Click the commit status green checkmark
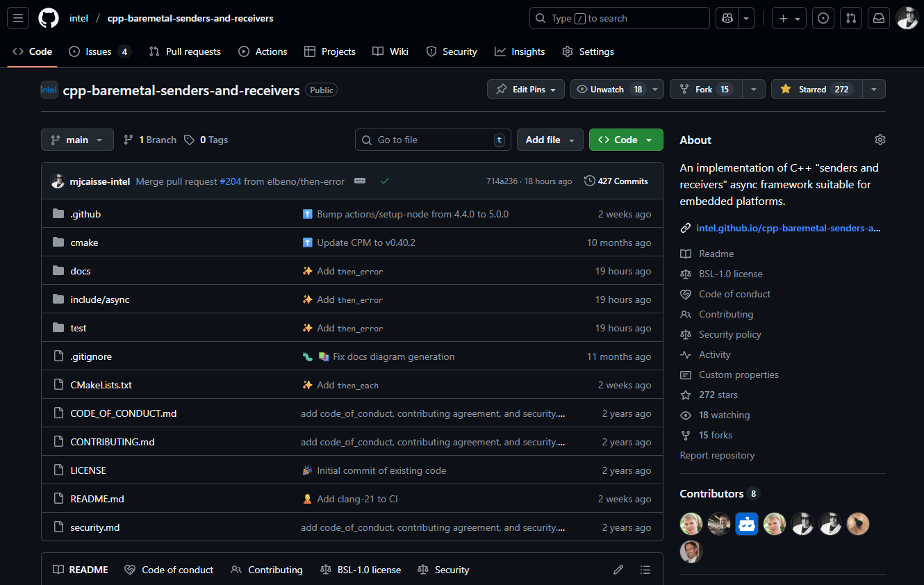Image resolution: width=924 pixels, height=585 pixels. tap(384, 181)
